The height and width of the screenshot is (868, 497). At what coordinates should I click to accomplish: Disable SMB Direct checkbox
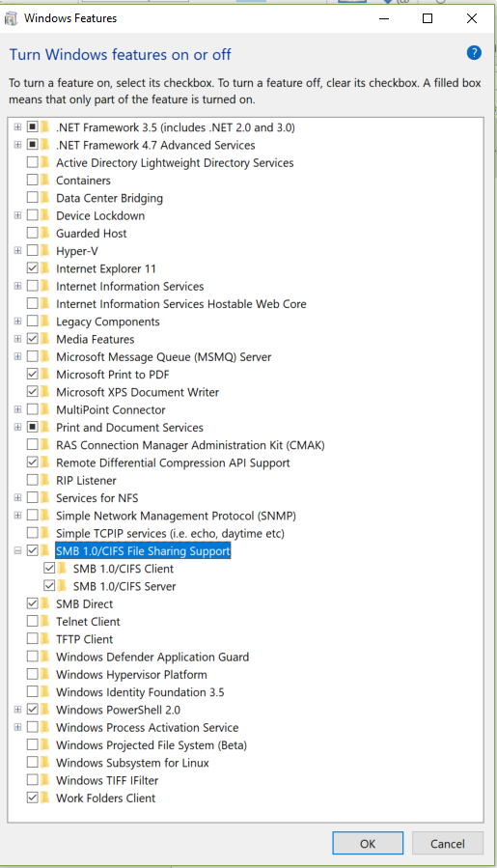pos(32,603)
